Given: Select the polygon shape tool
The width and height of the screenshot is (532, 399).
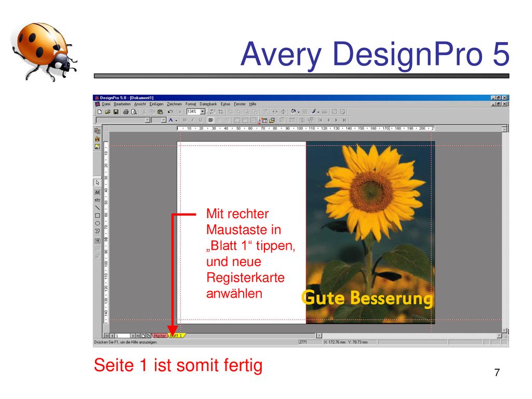Looking at the screenshot, I should point(97,231).
